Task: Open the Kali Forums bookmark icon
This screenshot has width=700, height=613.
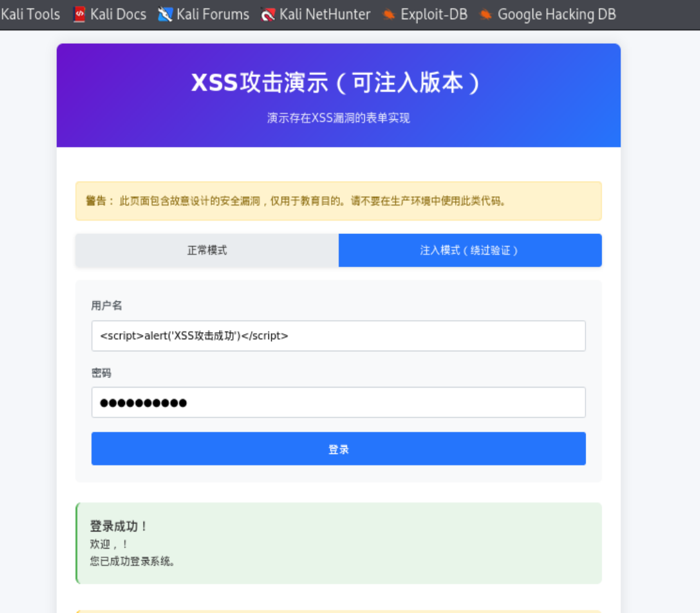Action: (x=165, y=15)
